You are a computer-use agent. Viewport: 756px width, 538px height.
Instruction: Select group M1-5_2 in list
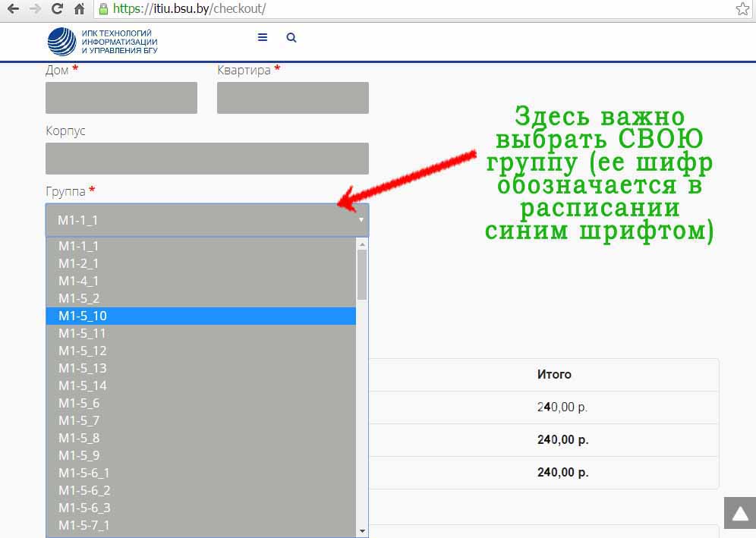click(x=200, y=298)
